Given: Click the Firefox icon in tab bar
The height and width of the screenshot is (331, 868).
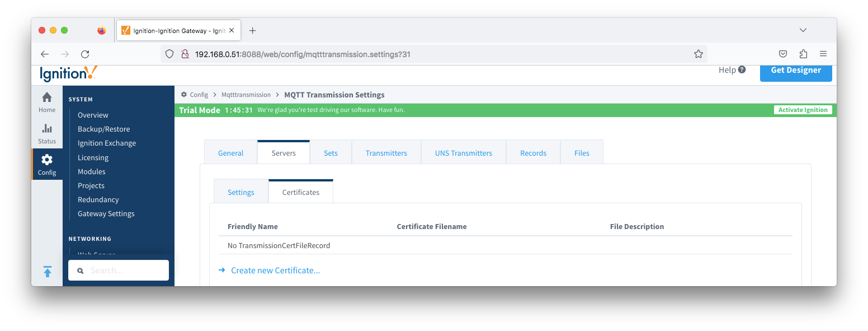Looking at the screenshot, I should (x=101, y=30).
